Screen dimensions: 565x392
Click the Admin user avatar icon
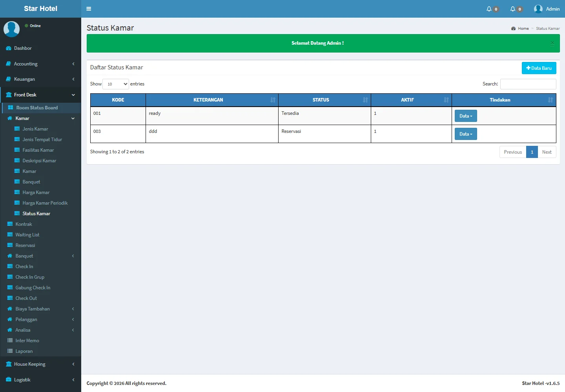pyautogui.click(x=538, y=9)
